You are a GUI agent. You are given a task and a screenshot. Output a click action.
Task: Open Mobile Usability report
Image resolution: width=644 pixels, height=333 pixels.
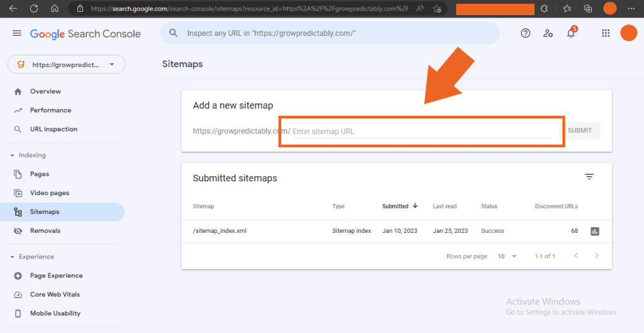click(55, 313)
